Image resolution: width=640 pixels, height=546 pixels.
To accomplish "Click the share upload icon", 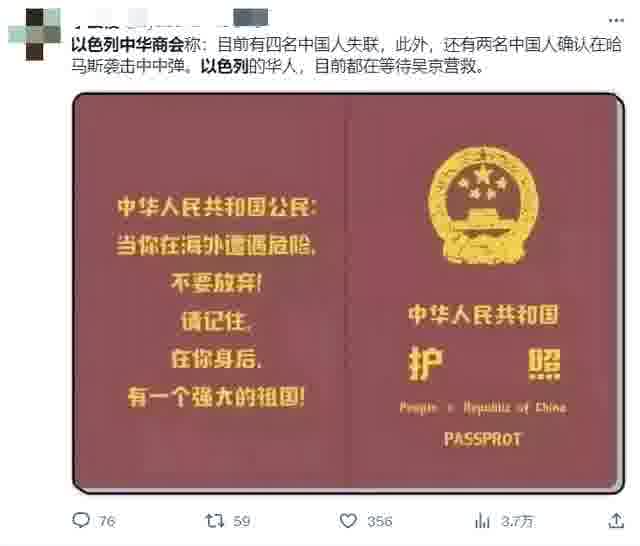I will 616,521.
